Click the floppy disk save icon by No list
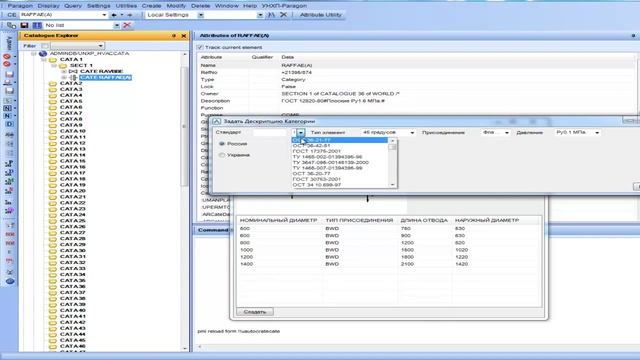640x360 pixels. [x=24, y=25]
